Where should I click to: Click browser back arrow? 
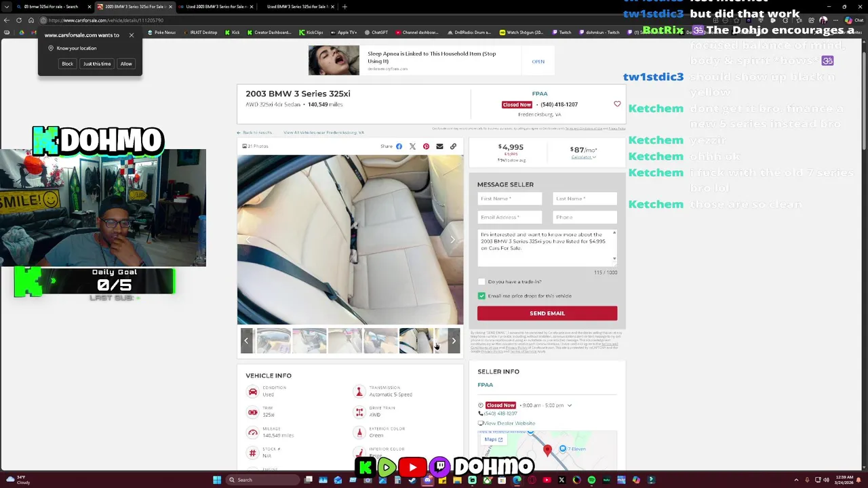(x=6, y=20)
